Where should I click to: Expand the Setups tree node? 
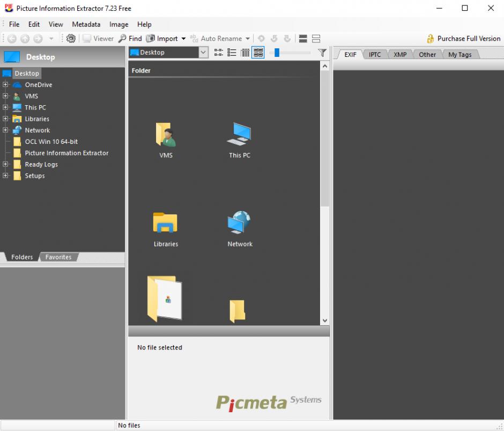tap(5, 176)
